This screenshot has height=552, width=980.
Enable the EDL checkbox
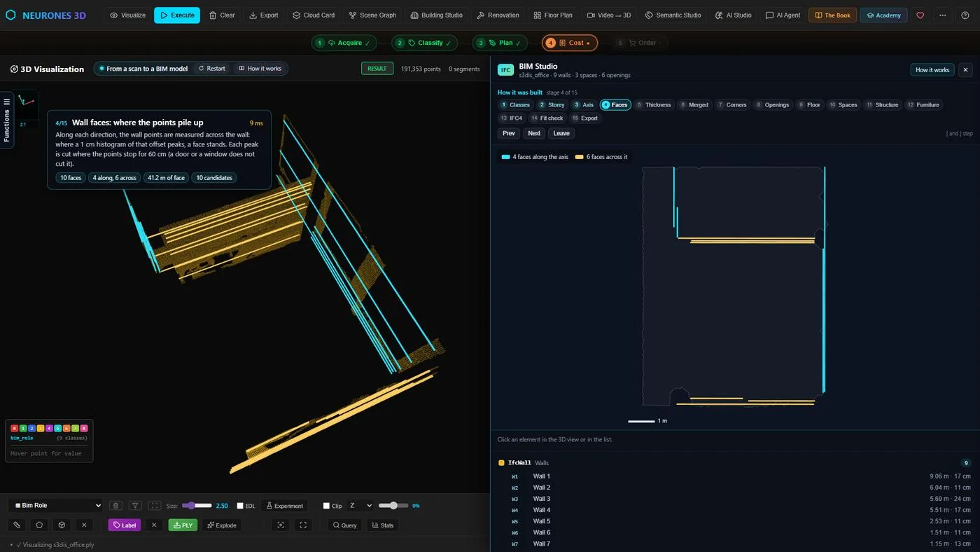point(240,506)
